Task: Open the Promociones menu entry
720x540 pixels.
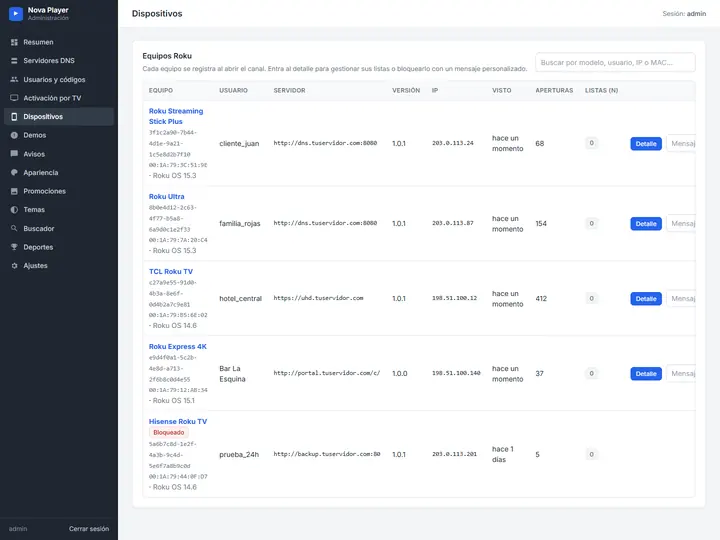Action: [x=59, y=191]
